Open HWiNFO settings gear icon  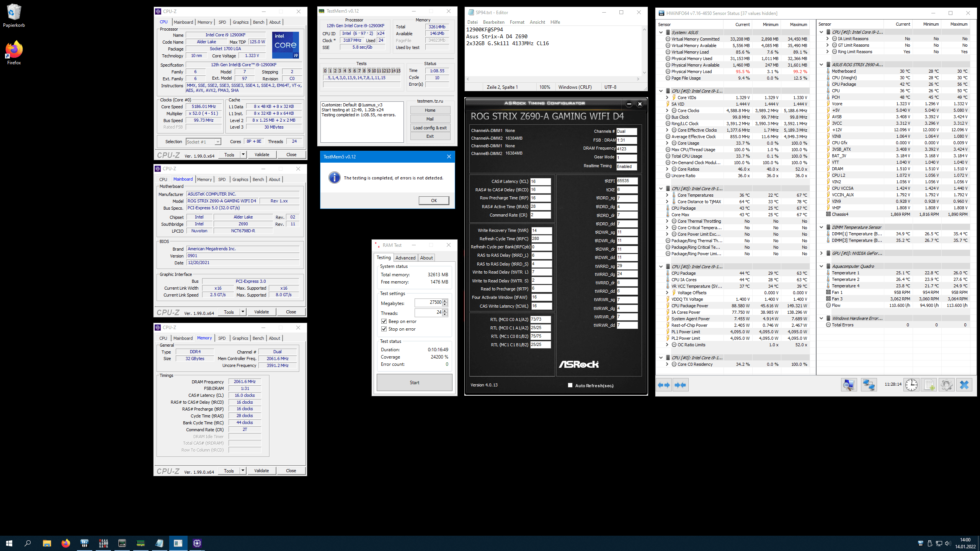(x=946, y=385)
